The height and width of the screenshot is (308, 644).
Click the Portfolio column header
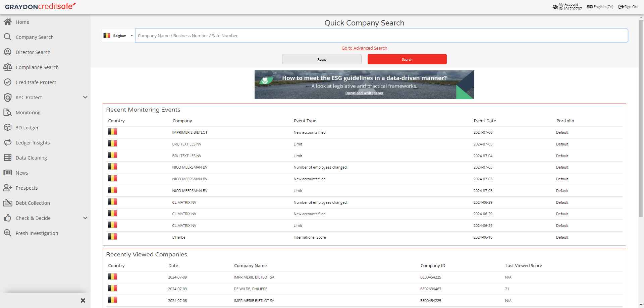pyautogui.click(x=565, y=121)
